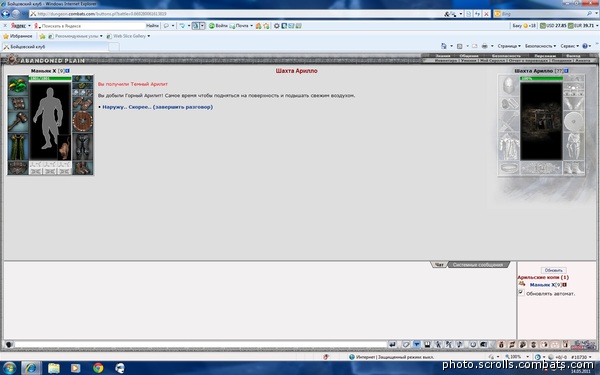600x375 pixels.
Task: Click the browser Back button
Action: 5,14
